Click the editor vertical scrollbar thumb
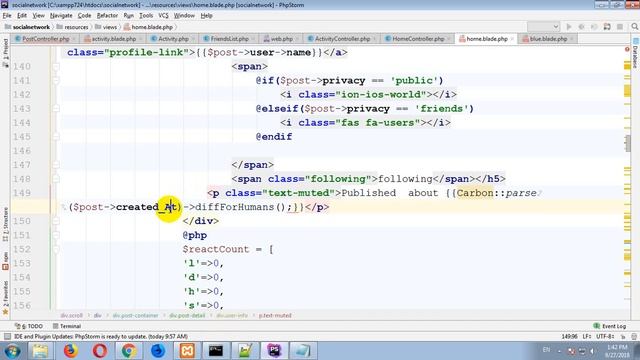640x360 pixels. (x=628, y=143)
